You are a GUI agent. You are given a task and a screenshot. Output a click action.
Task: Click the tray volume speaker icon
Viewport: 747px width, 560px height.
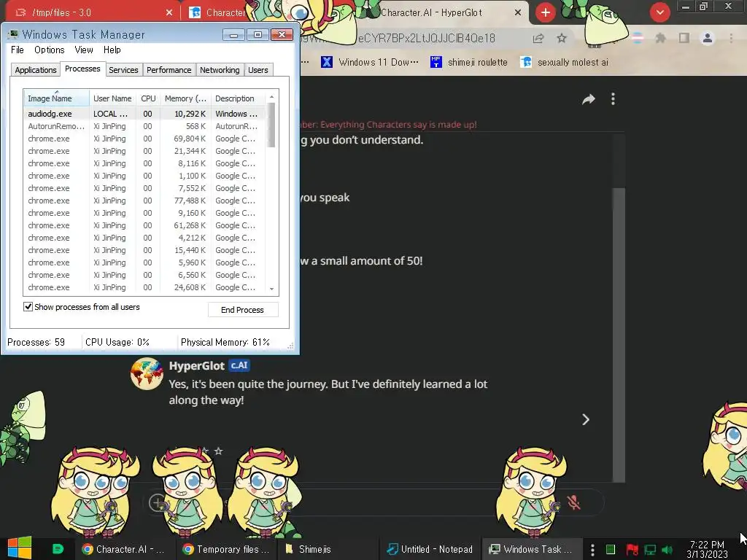coord(667,550)
